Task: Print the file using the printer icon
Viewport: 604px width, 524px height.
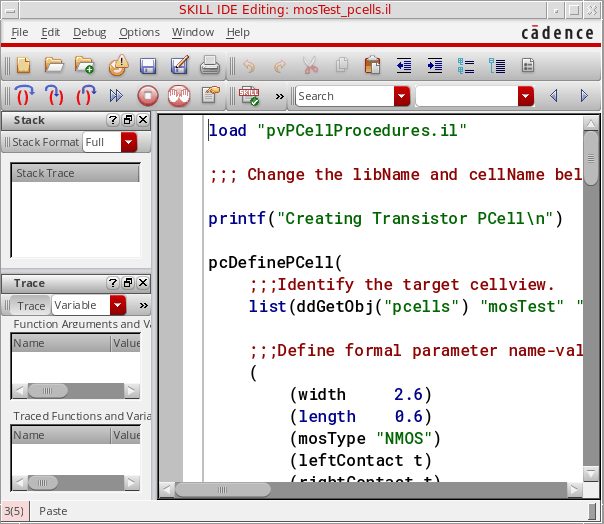Action: click(x=210, y=65)
